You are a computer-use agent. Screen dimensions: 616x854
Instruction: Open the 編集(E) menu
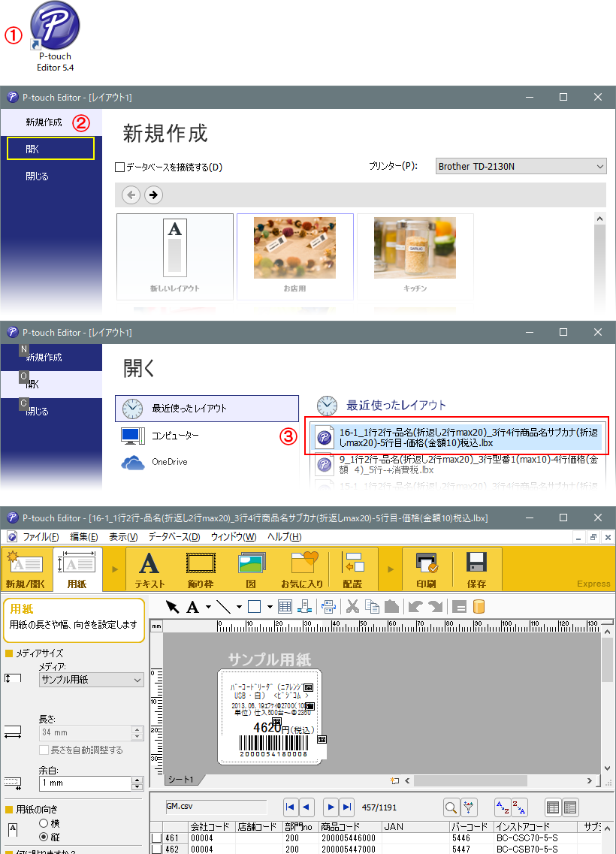point(84,537)
